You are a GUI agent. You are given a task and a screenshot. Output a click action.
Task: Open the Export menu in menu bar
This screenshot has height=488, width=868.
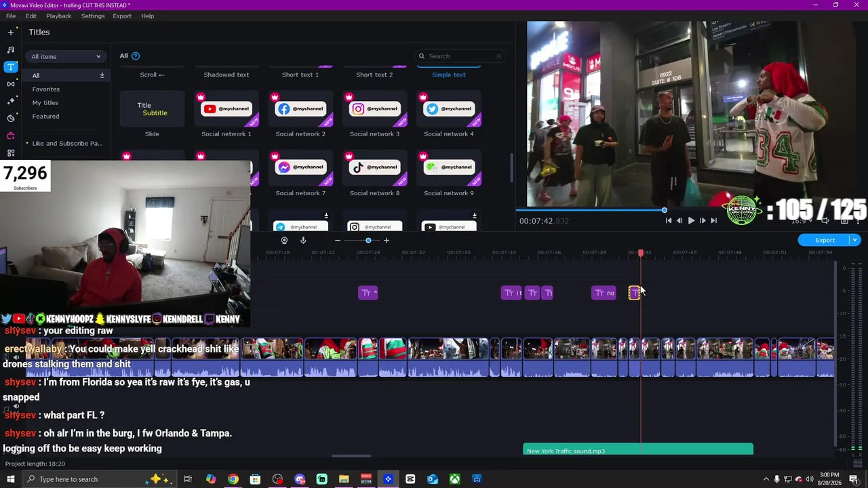click(x=122, y=16)
